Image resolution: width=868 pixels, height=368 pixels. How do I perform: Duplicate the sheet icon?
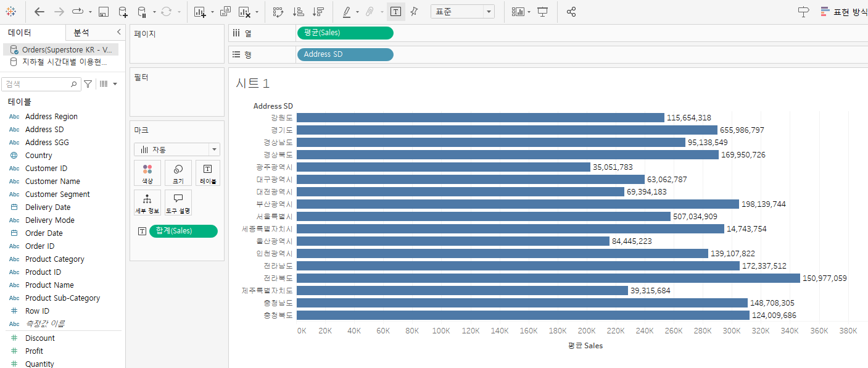(x=225, y=12)
